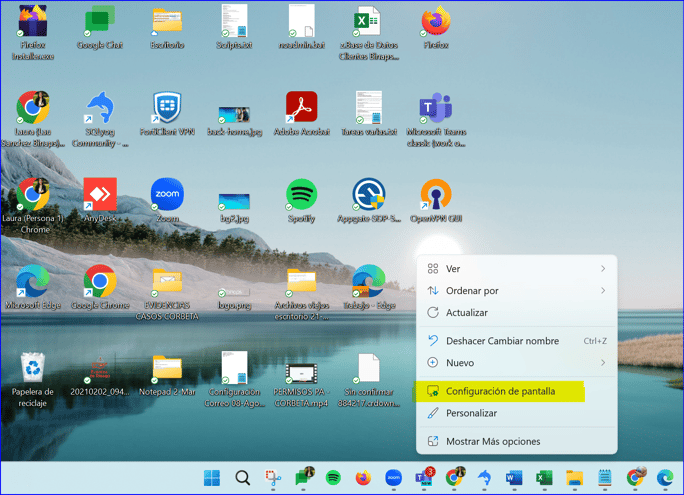This screenshot has height=495, width=684.
Task: Launch Snipping Tool from the taskbar
Action: (x=273, y=478)
